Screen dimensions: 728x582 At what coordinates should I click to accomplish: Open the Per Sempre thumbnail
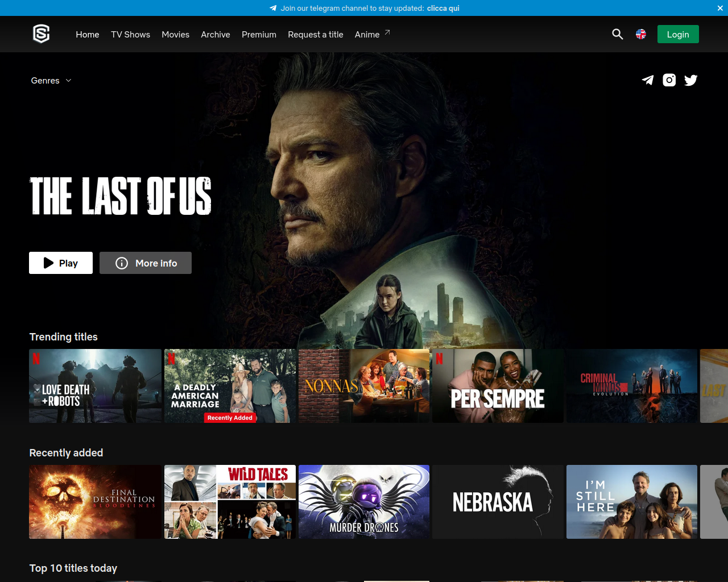(x=498, y=386)
